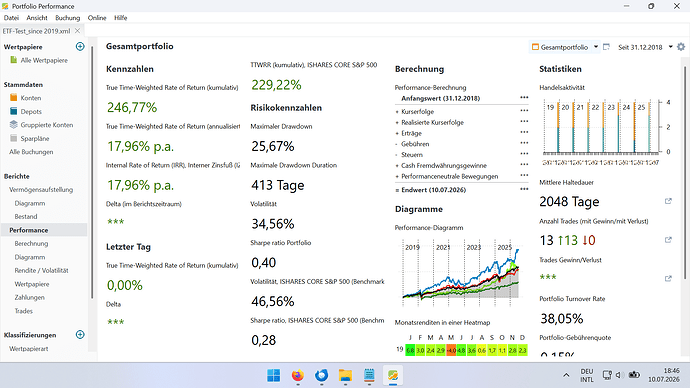Click the 246,77% cumulative TTWROR value
Image resolution: width=690 pixels, height=388 pixels.
[132, 107]
